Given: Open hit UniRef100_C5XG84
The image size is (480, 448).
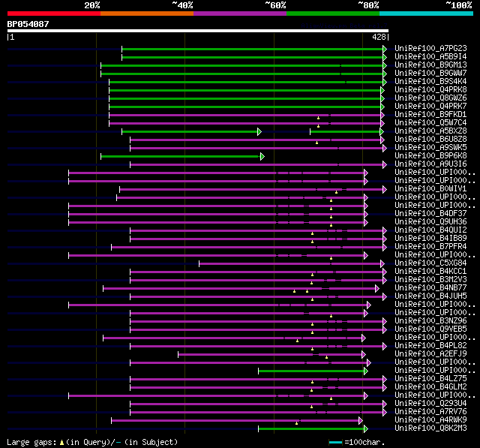Looking at the screenshot, I should click(x=430, y=263).
